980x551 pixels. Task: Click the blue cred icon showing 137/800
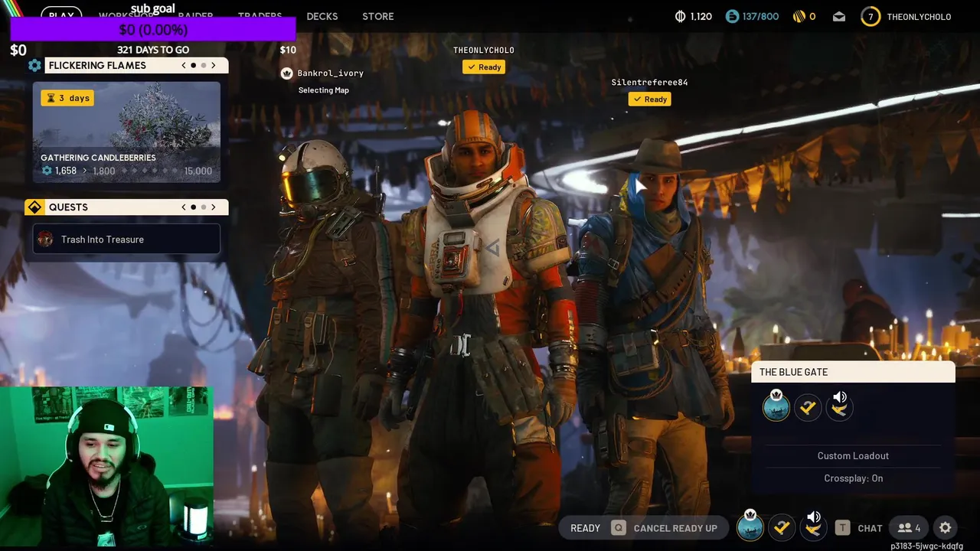[732, 16]
